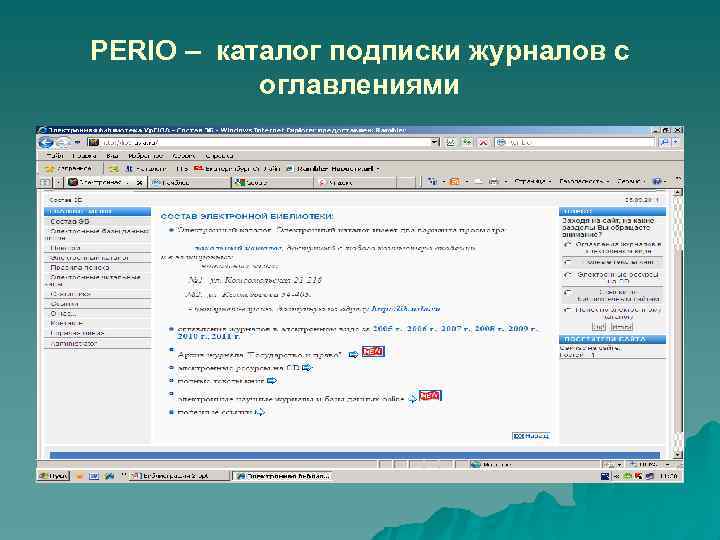720x540 pixels.
Task: Open the Сервис command bar dropdown
Action: (x=631, y=182)
